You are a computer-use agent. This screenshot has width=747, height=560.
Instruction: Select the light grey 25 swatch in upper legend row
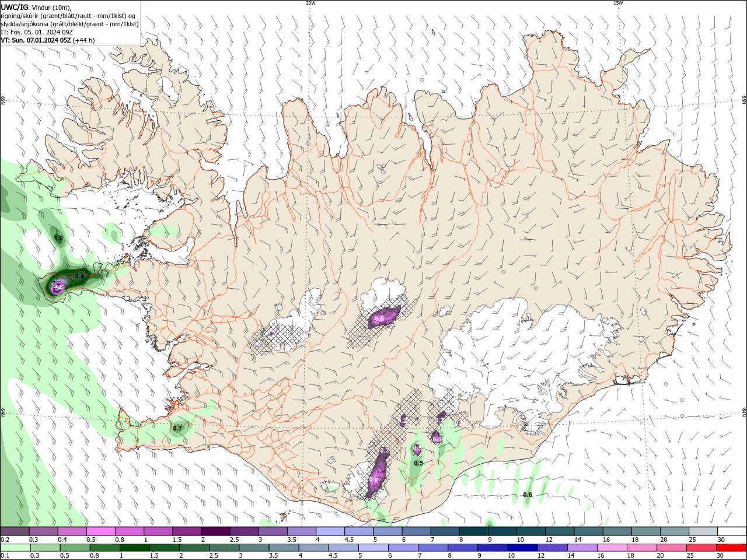[703, 531]
